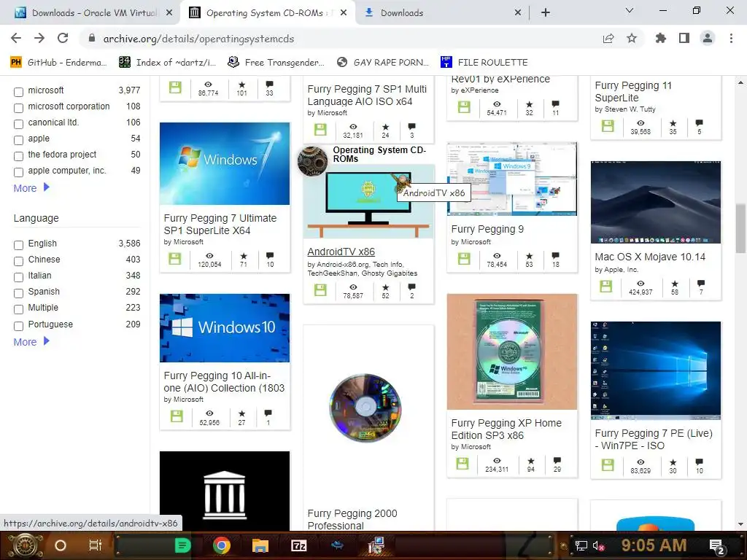
Task: Click the address bar URL field
Action: (338, 39)
